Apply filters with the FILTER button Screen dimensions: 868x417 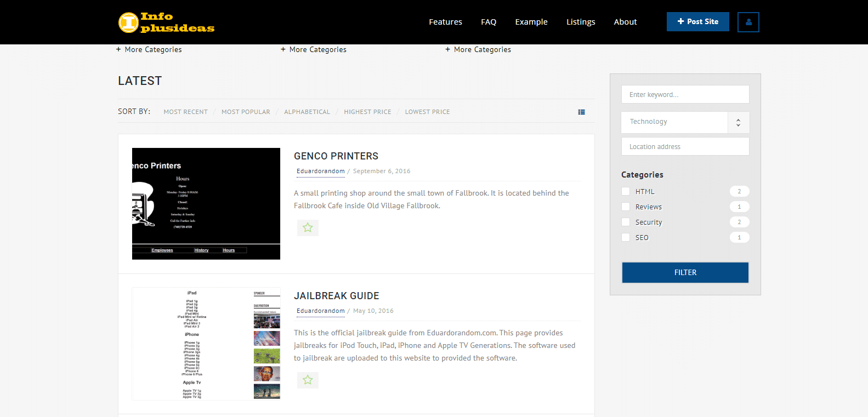pos(685,272)
